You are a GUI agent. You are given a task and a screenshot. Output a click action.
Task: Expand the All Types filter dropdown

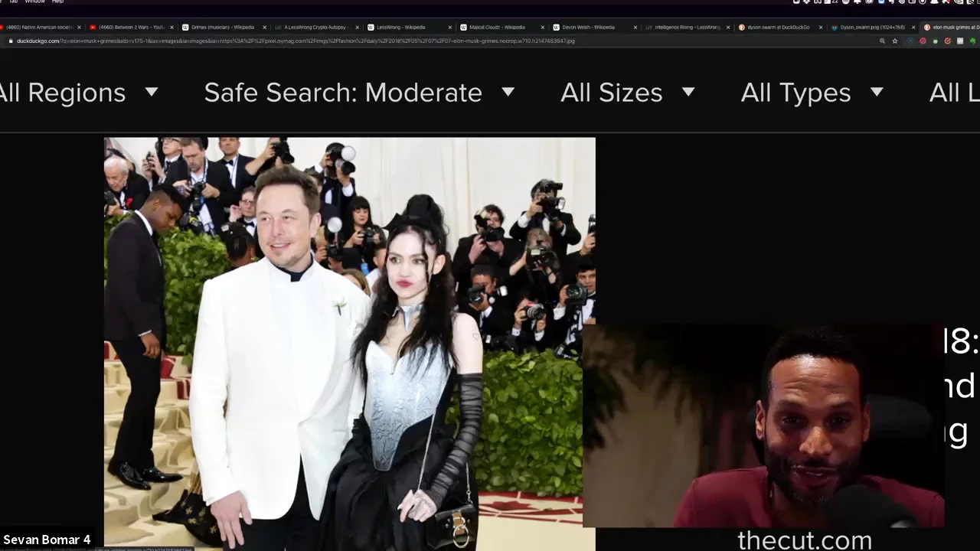coord(812,93)
